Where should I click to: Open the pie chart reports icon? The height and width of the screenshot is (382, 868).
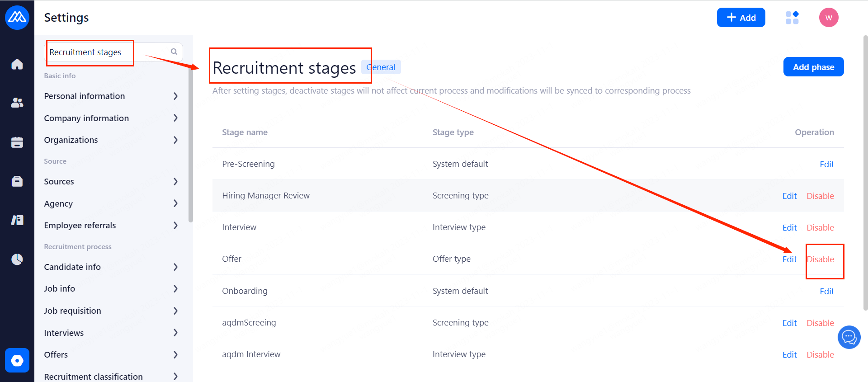tap(17, 259)
